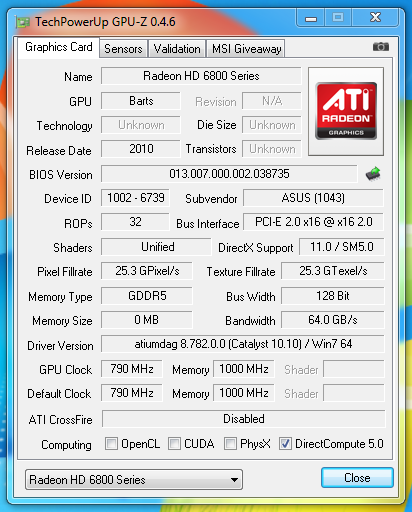Image resolution: width=412 pixels, height=512 pixels.
Task: Click the Memory Size 0 MB field
Action: [147, 320]
